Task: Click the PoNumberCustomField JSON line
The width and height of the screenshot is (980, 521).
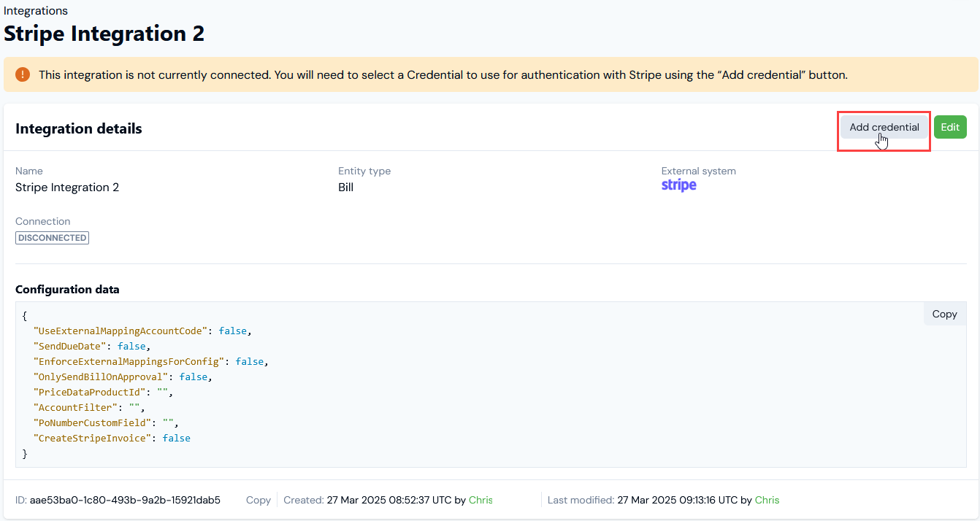Action: tap(106, 422)
